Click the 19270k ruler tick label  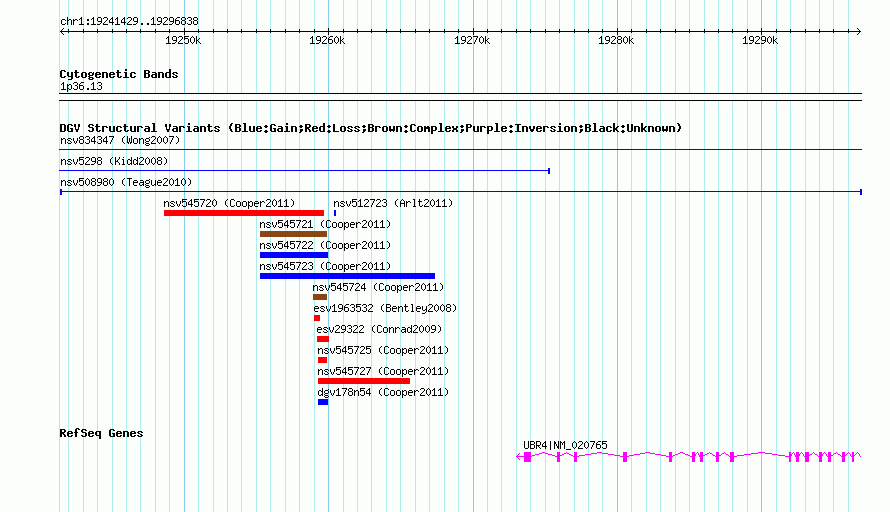pos(472,41)
